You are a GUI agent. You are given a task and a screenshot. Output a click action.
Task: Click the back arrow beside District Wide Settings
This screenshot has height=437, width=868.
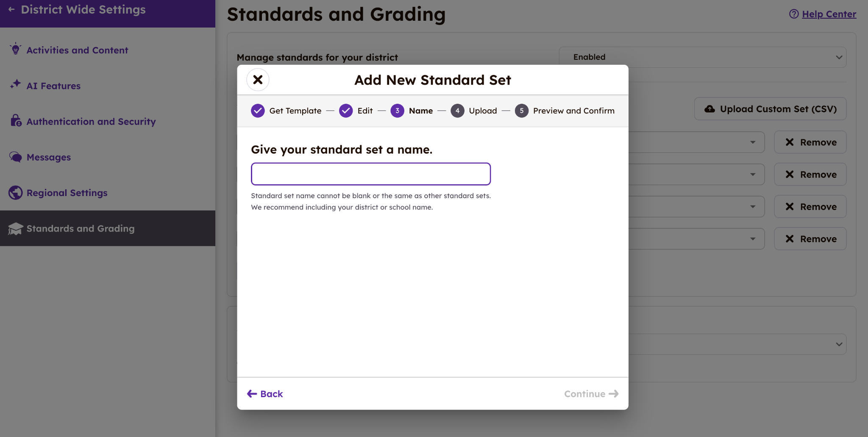tap(11, 9)
